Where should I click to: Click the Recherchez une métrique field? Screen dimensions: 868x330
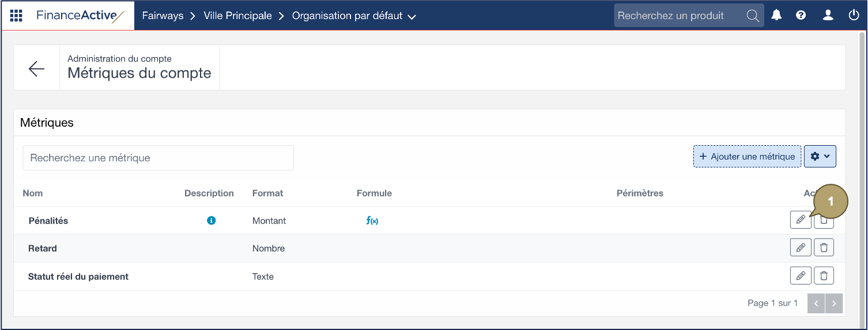[x=158, y=158]
